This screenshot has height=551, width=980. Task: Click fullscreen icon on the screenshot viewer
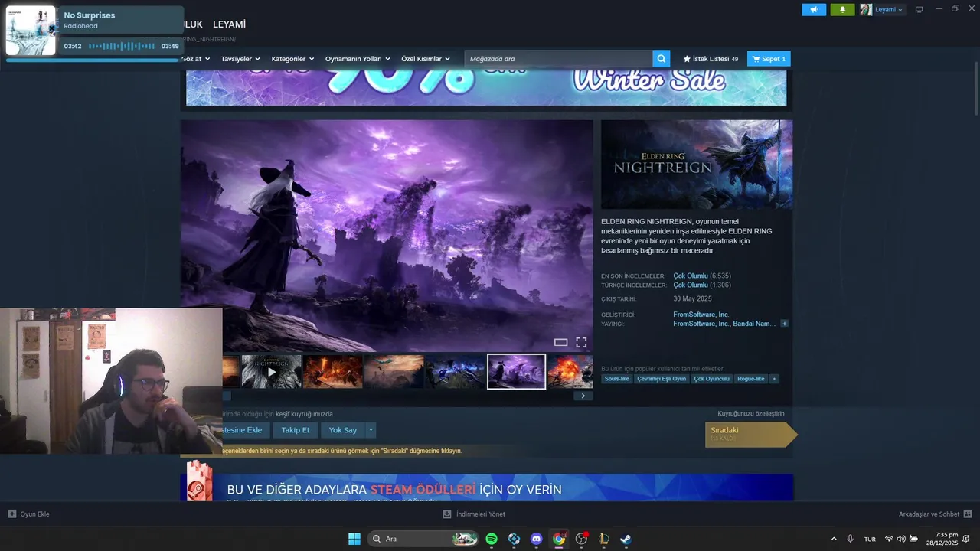tap(581, 342)
